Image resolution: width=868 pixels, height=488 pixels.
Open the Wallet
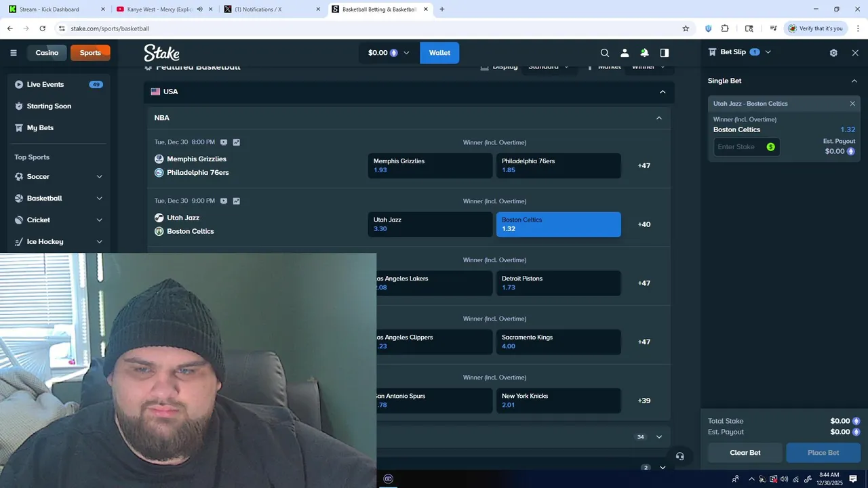[439, 53]
